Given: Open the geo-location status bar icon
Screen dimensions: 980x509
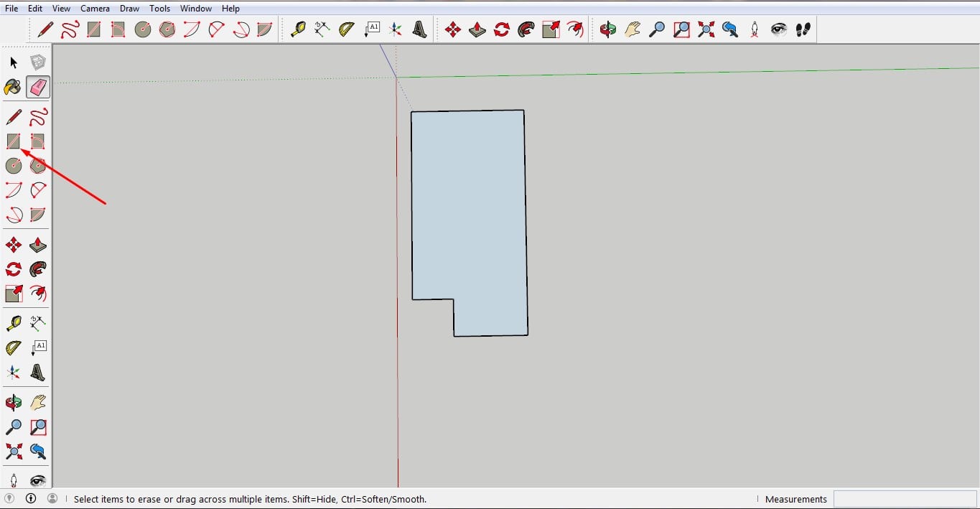Looking at the screenshot, I should 9,498.
